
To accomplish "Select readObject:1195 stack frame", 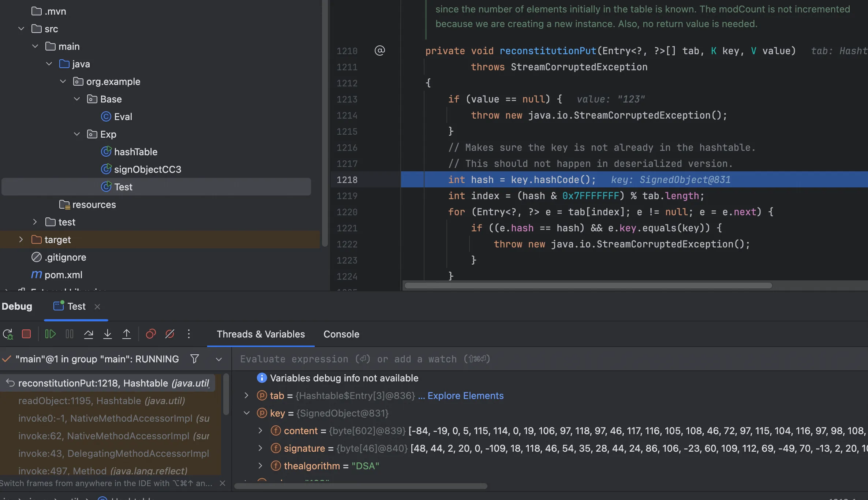I will tap(102, 401).
